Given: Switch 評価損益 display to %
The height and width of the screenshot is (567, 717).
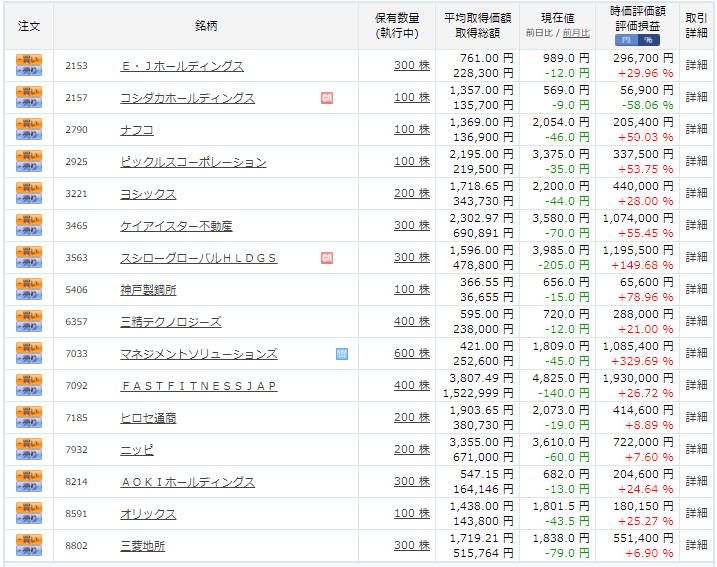Looking at the screenshot, I should pos(648,40).
